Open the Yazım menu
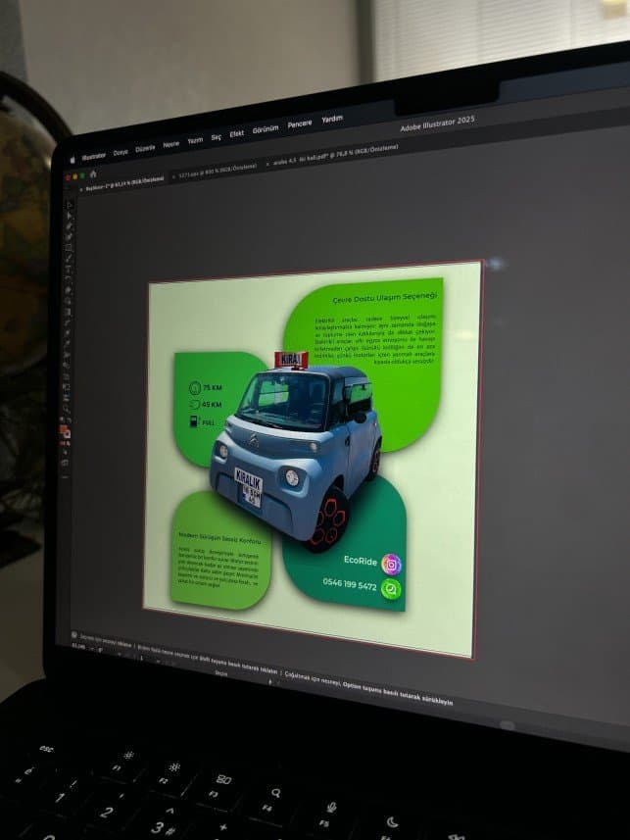 coord(195,140)
